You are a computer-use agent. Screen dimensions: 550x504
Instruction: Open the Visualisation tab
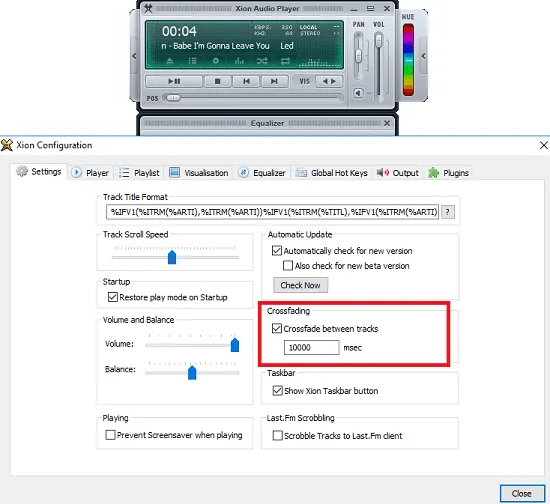click(x=199, y=173)
